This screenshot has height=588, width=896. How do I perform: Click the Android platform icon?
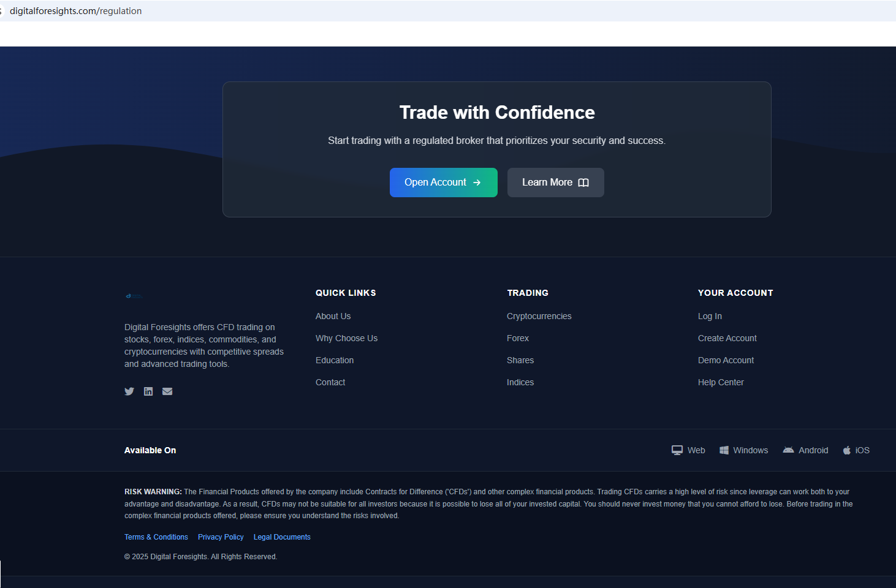pos(788,450)
